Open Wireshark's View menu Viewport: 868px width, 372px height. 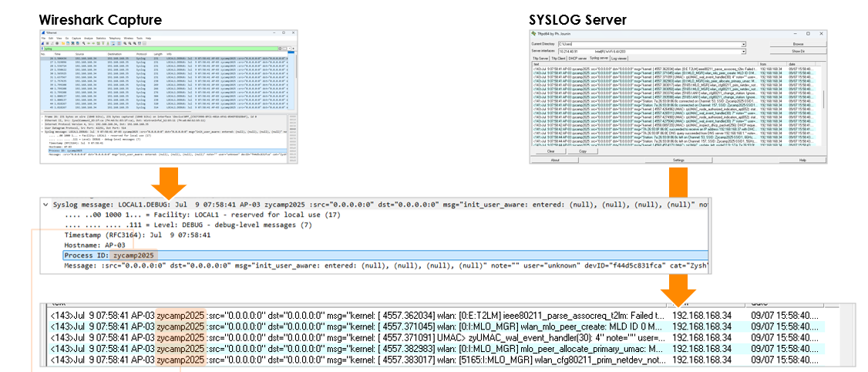(x=59, y=39)
